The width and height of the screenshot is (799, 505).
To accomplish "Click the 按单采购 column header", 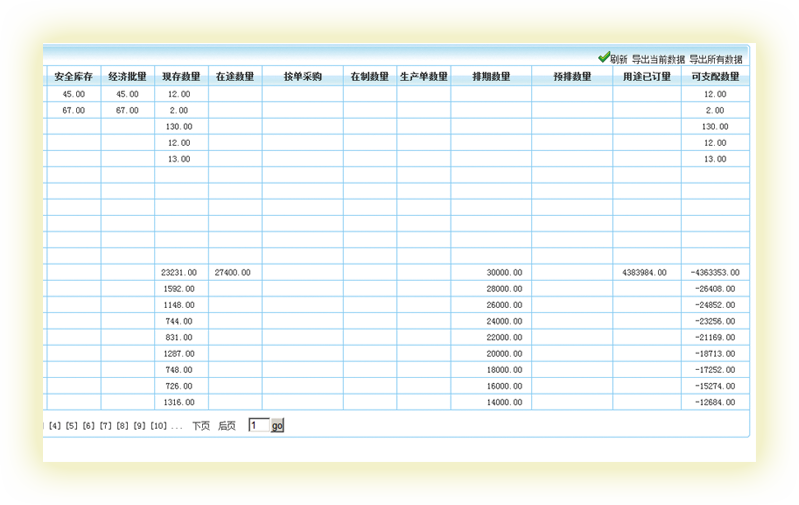I will [x=302, y=76].
